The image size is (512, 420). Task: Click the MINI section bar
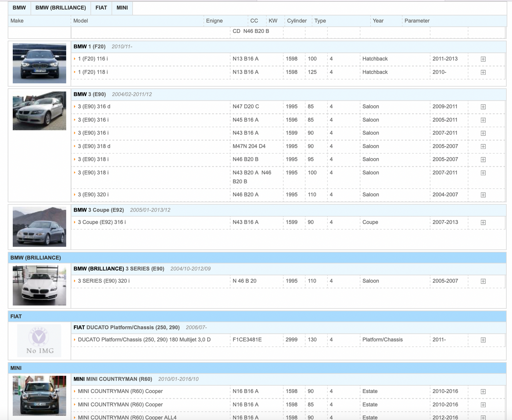point(257,368)
